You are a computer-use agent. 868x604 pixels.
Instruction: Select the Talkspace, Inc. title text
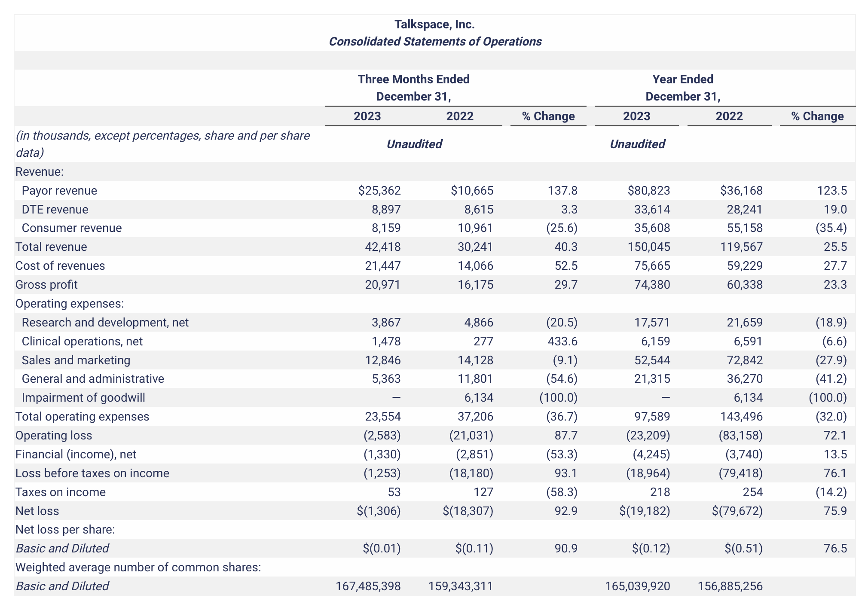(x=434, y=24)
